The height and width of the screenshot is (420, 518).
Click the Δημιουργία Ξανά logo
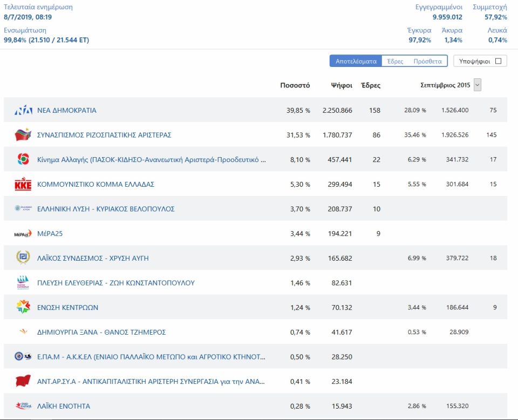click(x=23, y=331)
